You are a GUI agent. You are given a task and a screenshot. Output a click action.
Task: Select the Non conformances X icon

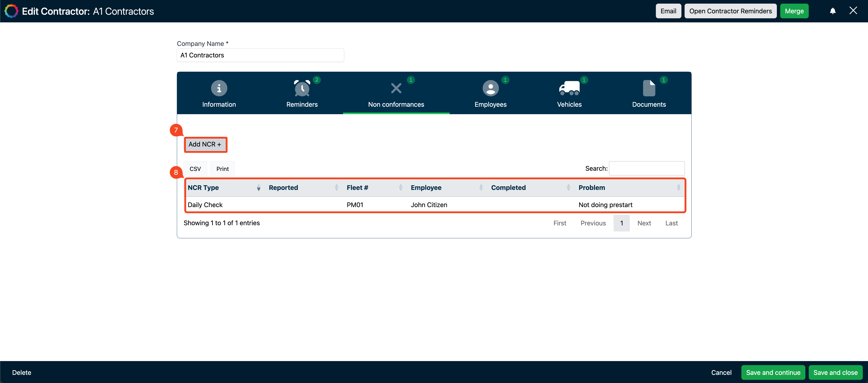pos(396,88)
